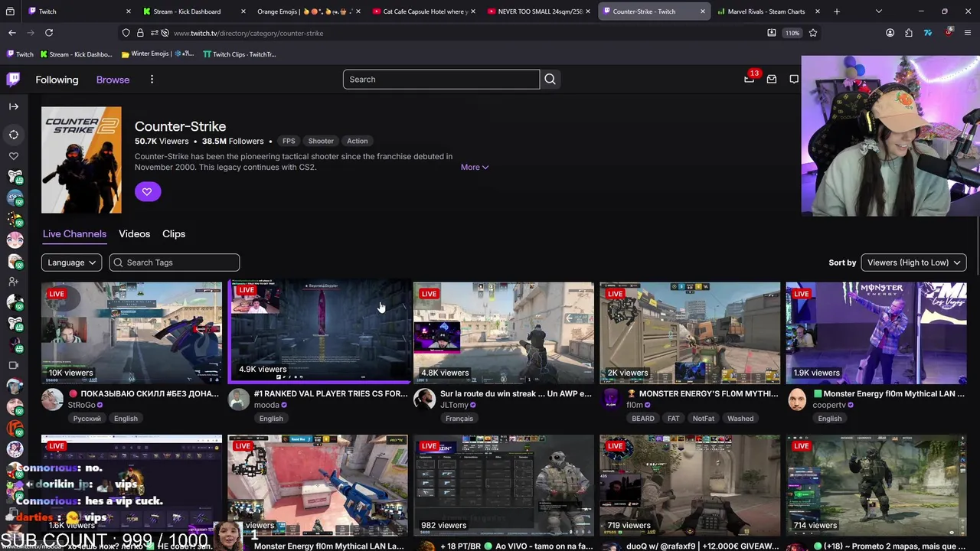The height and width of the screenshot is (551, 980).
Task: Switch to the Live Channels tab
Action: tap(74, 234)
